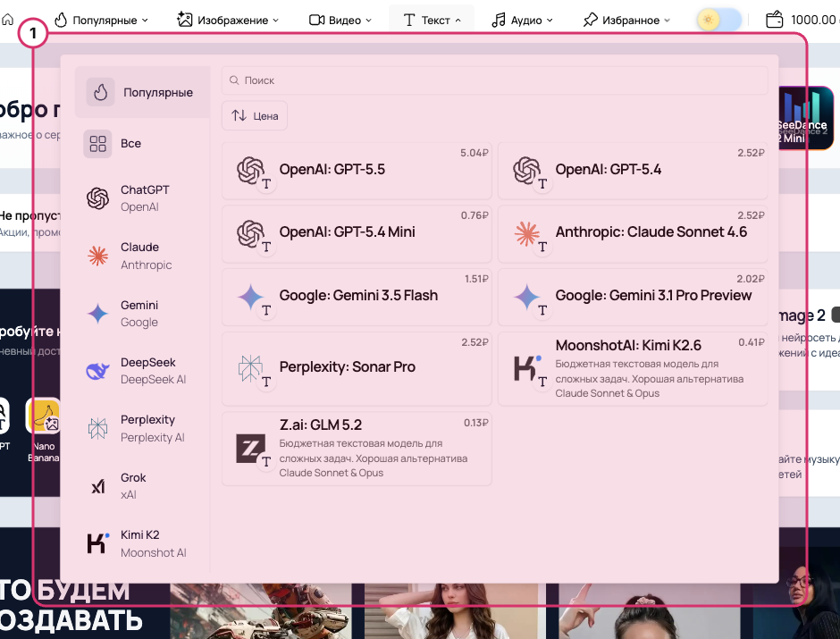Open MoonshotAI: Kimi K2.6 card
840x639 pixels.
(x=633, y=368)
